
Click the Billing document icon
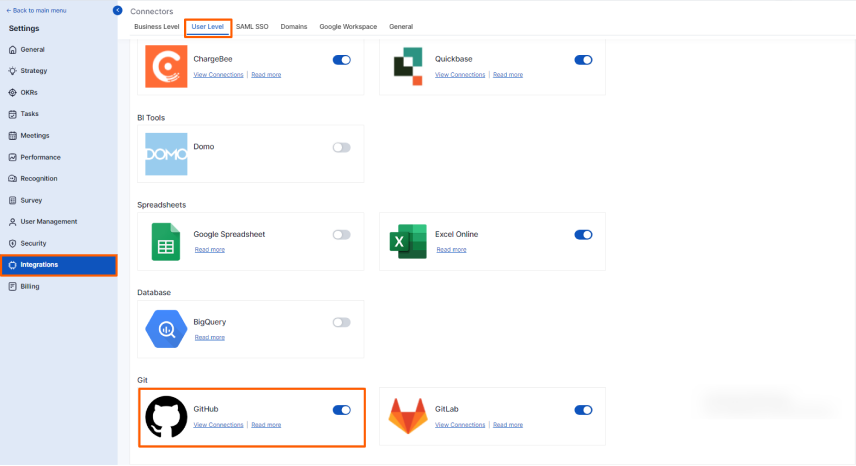click(x=13, y=286)
